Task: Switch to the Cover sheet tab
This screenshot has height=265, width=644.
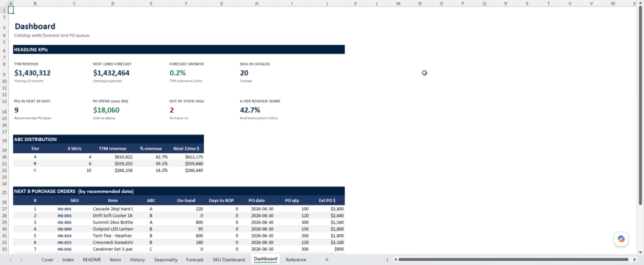Action: coord(47,260)
